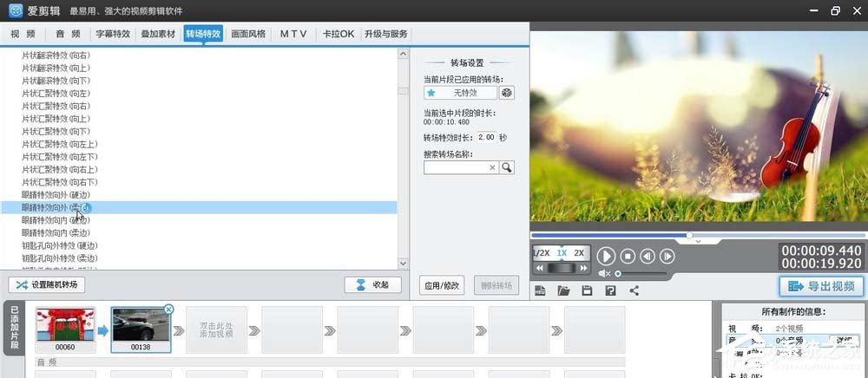Viewport: 868px width, 378px height.
Task: Open the 升级与服务 tab
Action: 386,34
